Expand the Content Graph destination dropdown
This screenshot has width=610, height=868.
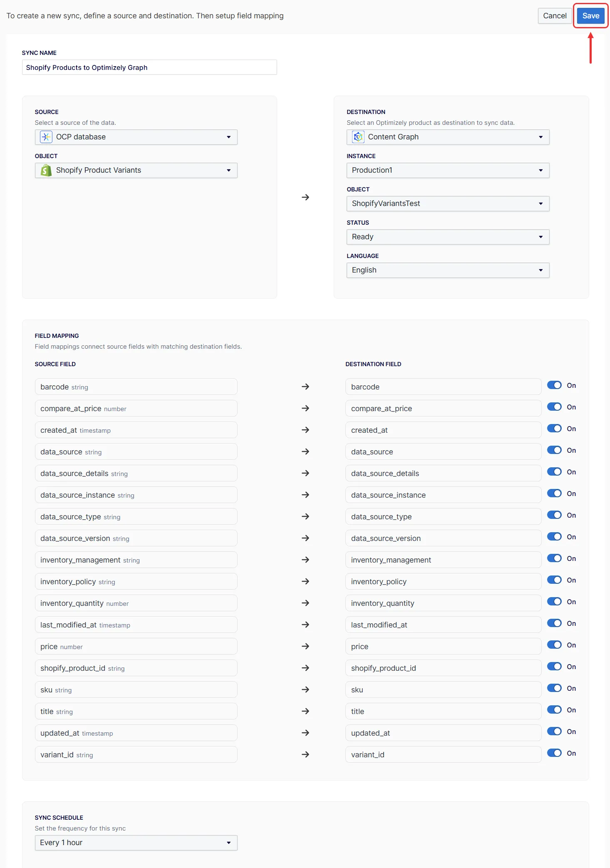[x=448, y=137]
